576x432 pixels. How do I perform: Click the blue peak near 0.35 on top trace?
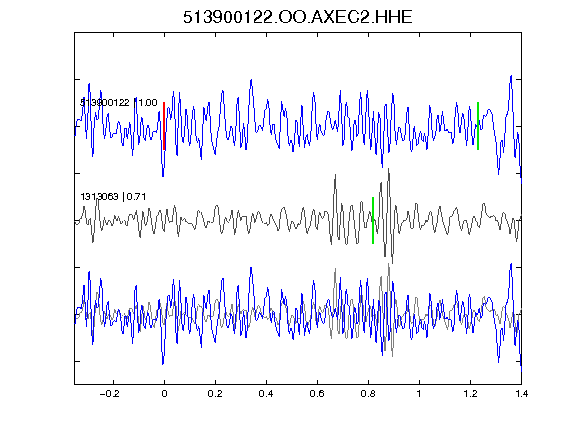251,81
